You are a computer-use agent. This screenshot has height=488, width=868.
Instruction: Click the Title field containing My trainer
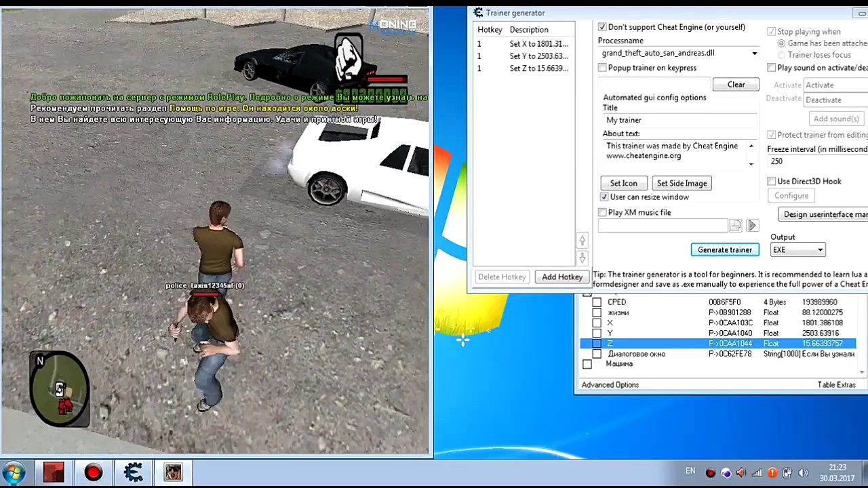pyautogui.click(x=679, y=120)
